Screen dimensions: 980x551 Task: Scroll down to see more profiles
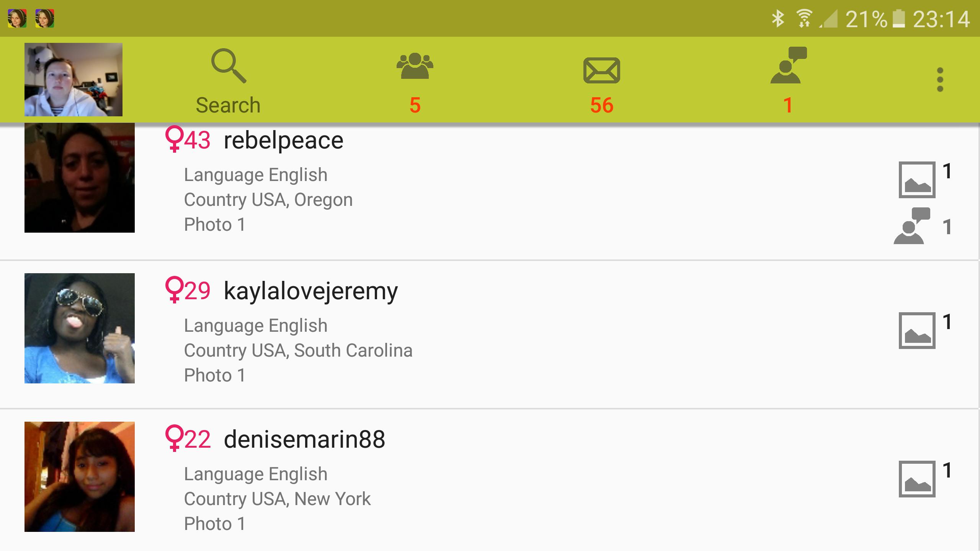click(490, 336)
